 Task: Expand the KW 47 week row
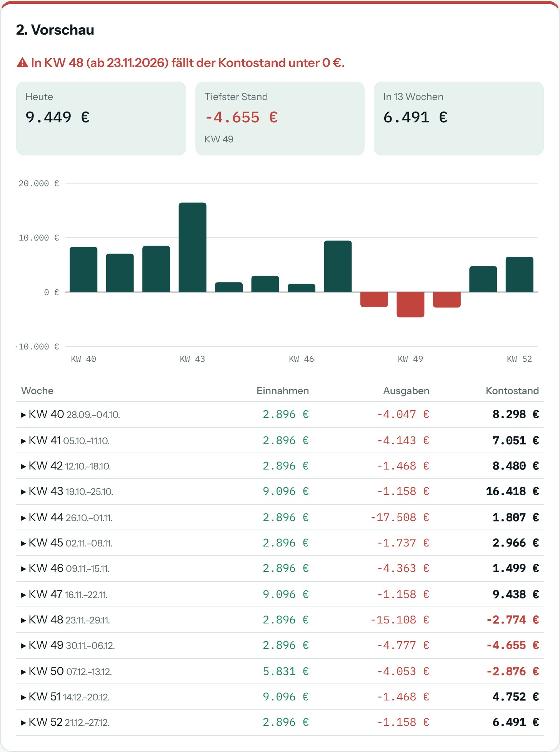coord(280,594)
